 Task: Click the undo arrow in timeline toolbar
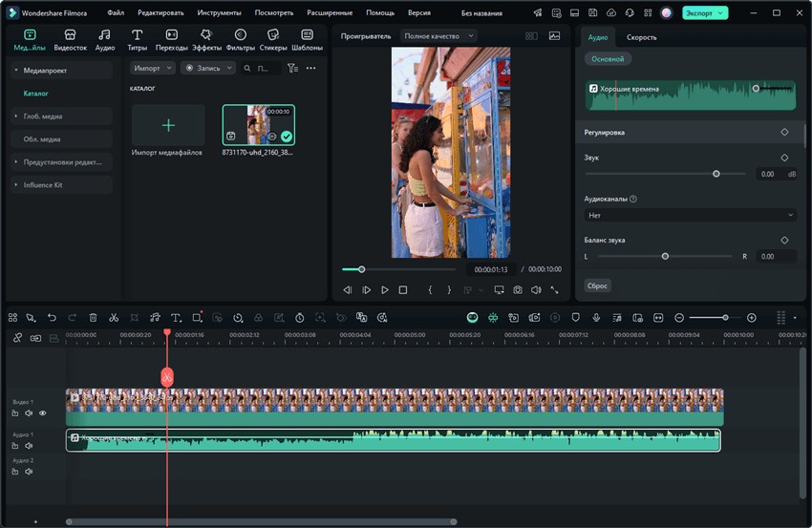click(x=52, y=317)
